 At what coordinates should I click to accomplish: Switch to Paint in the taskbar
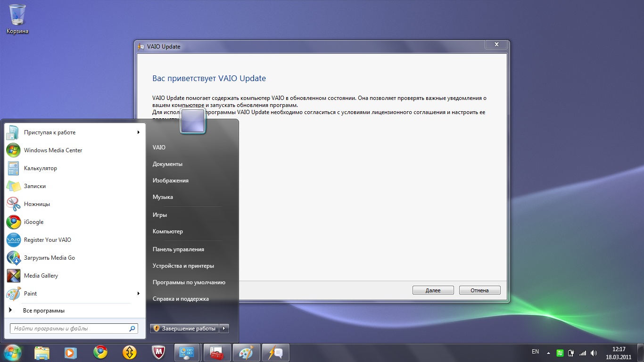pyautogui.click(x=246, y=353)
